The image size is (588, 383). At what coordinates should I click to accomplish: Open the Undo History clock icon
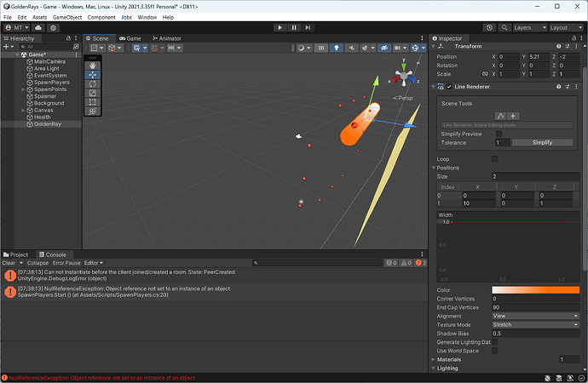click(x=489, y=27)
